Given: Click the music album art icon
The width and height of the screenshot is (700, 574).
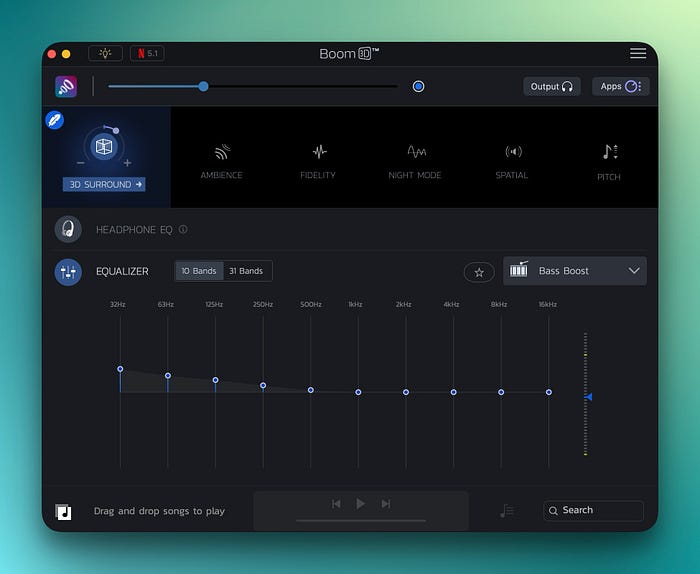Looking at the screenshot, I should (63, 512).
